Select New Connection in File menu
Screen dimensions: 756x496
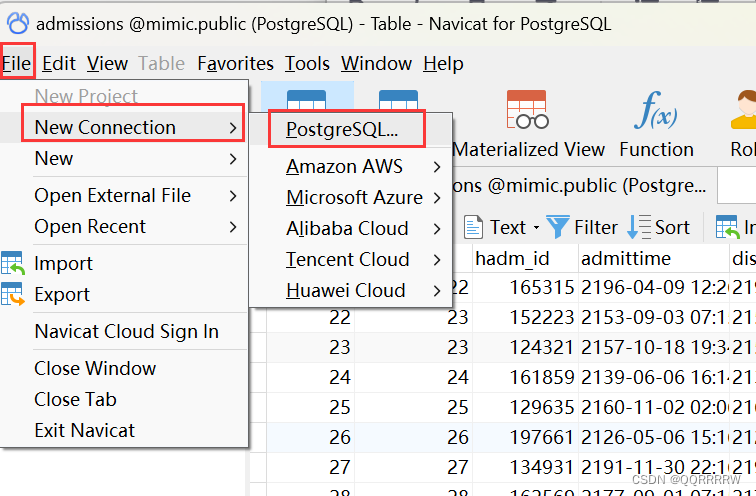124,128
